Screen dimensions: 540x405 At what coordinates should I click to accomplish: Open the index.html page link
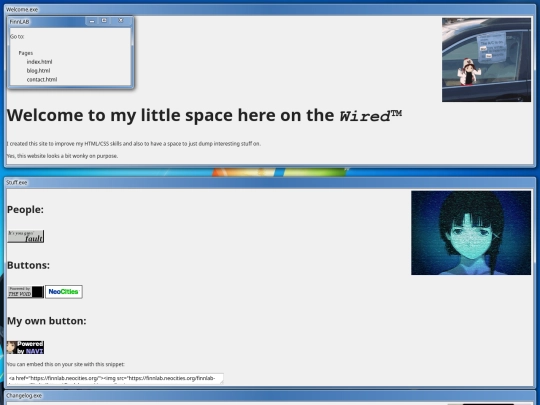[40, 62]
